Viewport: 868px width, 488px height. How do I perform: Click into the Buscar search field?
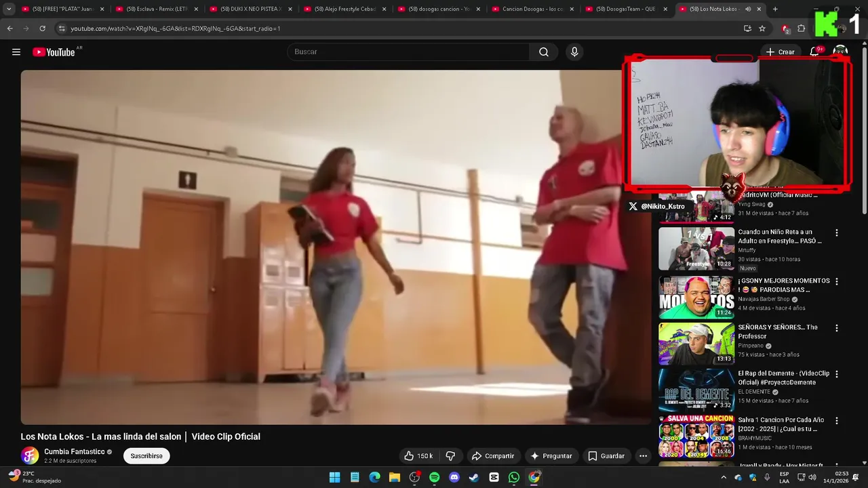[409, 52]
